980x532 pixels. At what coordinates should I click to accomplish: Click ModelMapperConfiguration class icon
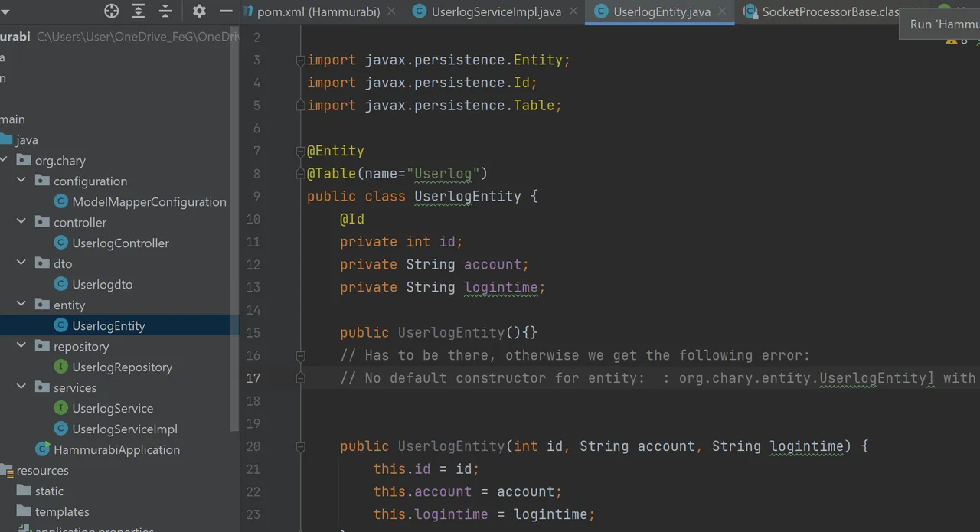click(60, 201)
